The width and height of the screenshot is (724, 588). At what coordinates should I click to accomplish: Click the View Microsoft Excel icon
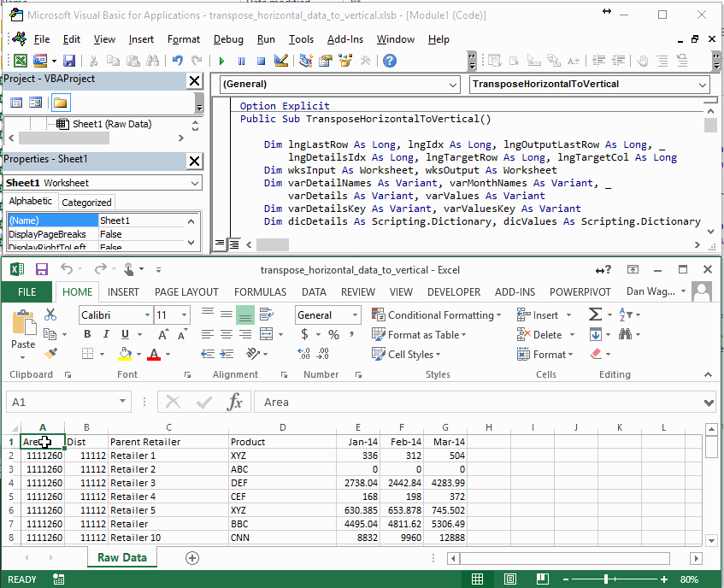point(21,61)
